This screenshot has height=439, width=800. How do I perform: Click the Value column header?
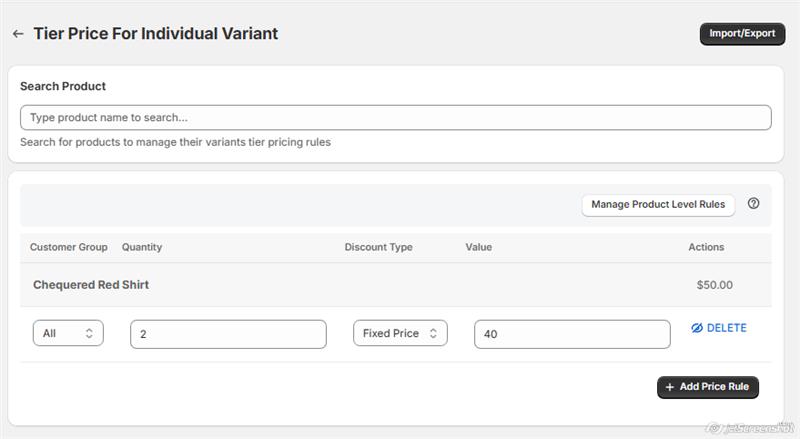click(479, 247)
